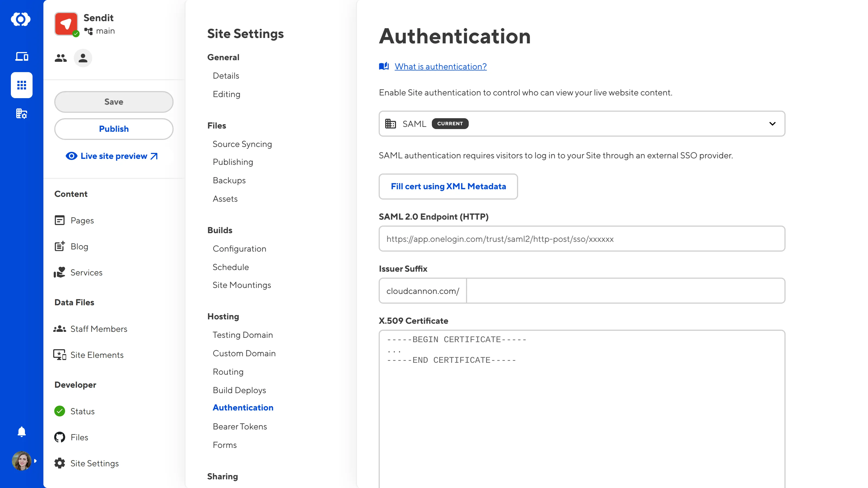The height and width of the screenshot is (488, 868).
Task: Click the Authentication menu item
Action: (243, 407)
